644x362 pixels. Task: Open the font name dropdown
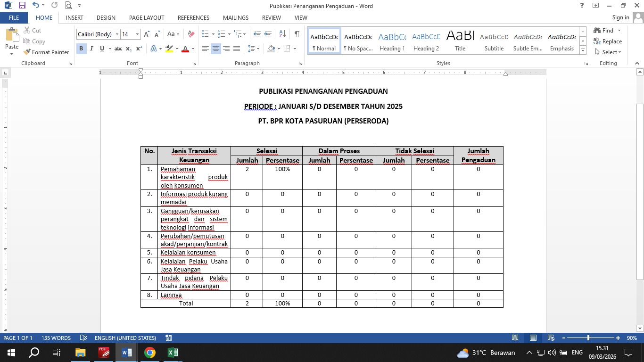(117, 34)
